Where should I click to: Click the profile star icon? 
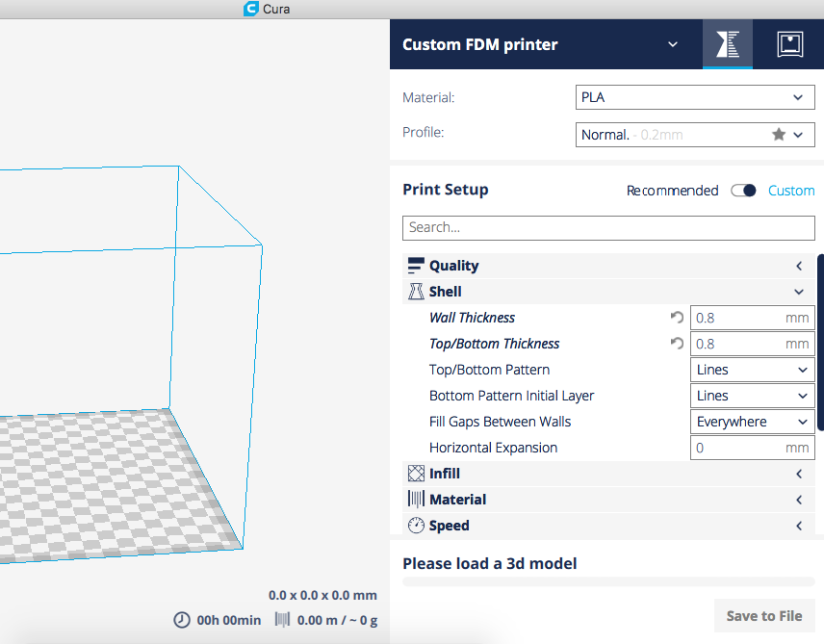tap(779, 135)
